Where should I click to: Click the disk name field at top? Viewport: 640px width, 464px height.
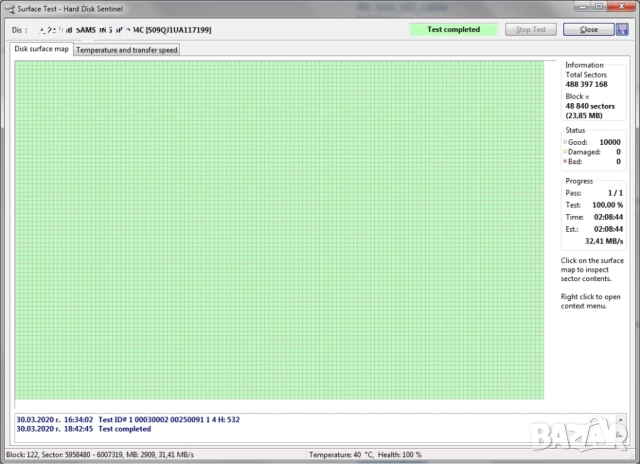click(150, 30)
